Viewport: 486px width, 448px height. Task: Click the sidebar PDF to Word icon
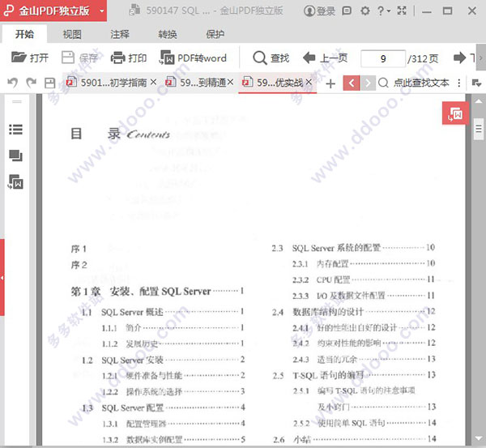point(15,182)
